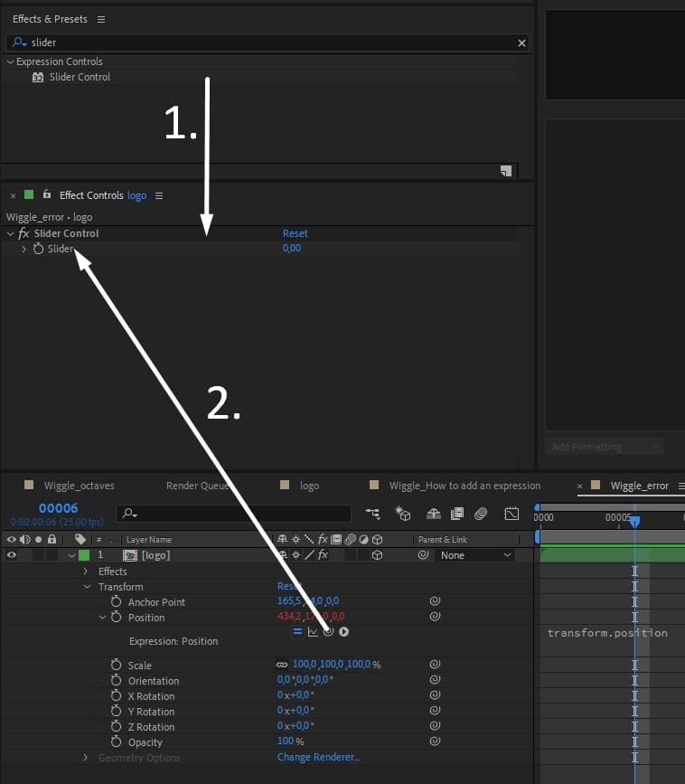This screenshot has width=685, height=784.
Task: Open the Wiggle_How to add an expression tab
Action: coord(464,486)
